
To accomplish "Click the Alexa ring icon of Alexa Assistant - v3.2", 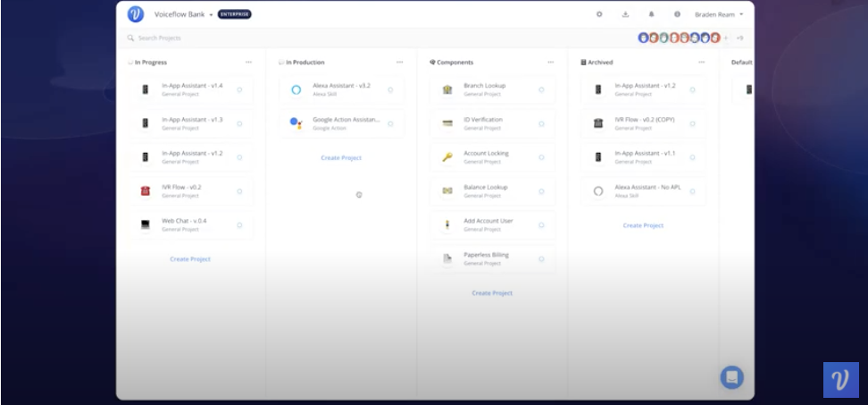I will pyautogui.click(x=296, y=89).
